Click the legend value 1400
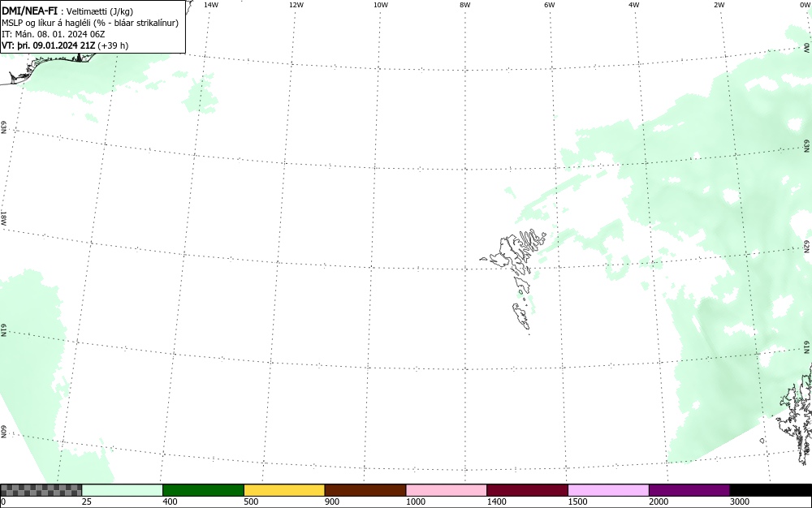Viewport: 812px width, 508px height. click(497, 502)
